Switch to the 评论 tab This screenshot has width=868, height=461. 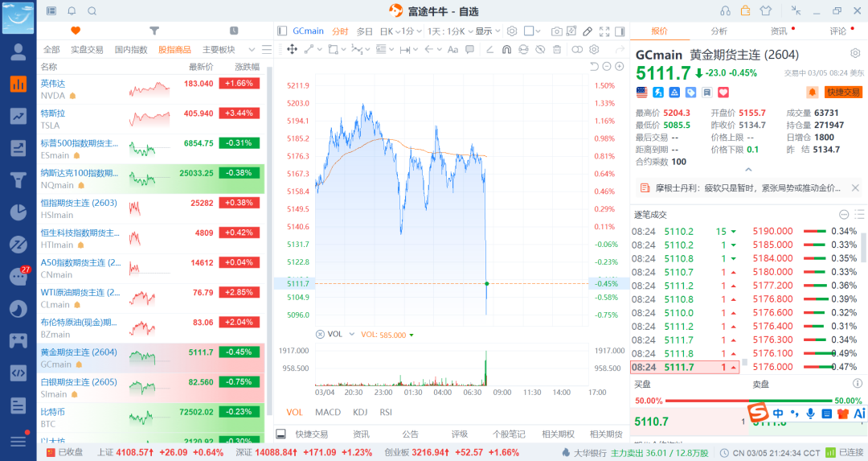[837, 31]
